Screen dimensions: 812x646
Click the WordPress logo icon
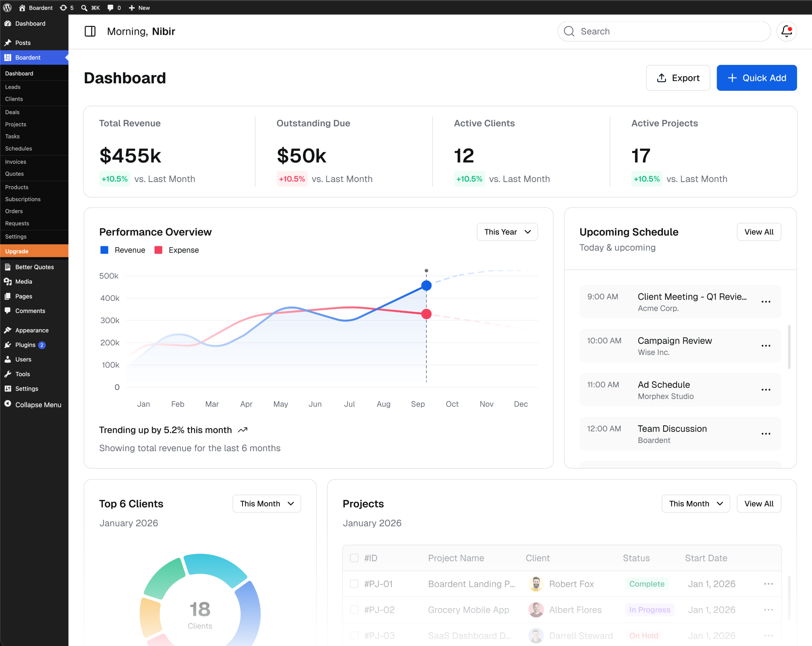(7, 8)
